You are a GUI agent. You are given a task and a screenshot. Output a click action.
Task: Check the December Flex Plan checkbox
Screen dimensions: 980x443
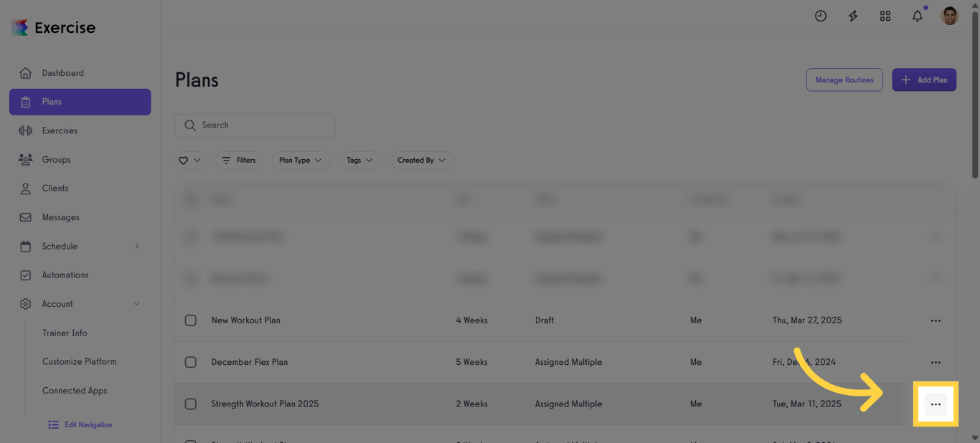[191, 362]
